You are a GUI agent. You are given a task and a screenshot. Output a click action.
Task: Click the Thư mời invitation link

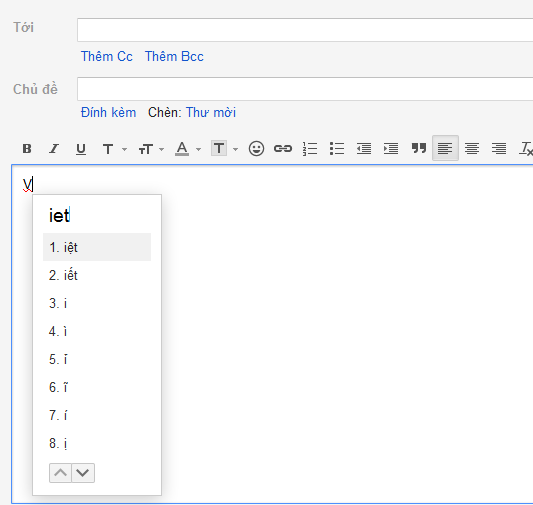pos(211,112)
